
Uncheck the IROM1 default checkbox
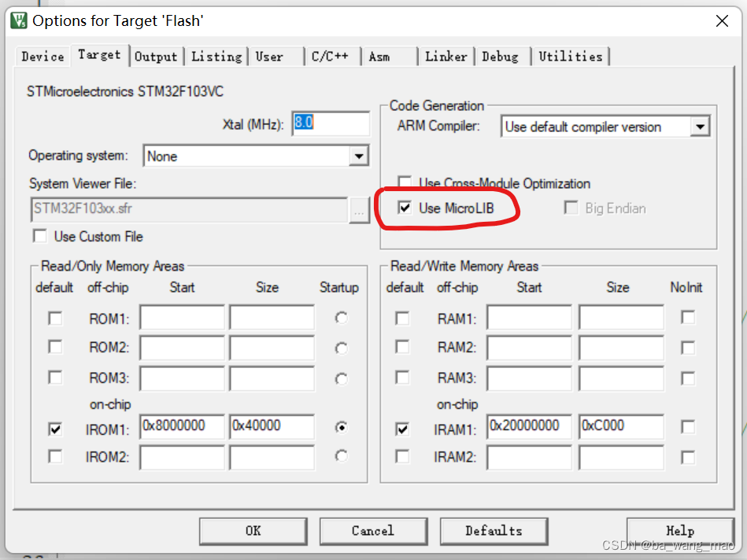[x=55, y=429]
